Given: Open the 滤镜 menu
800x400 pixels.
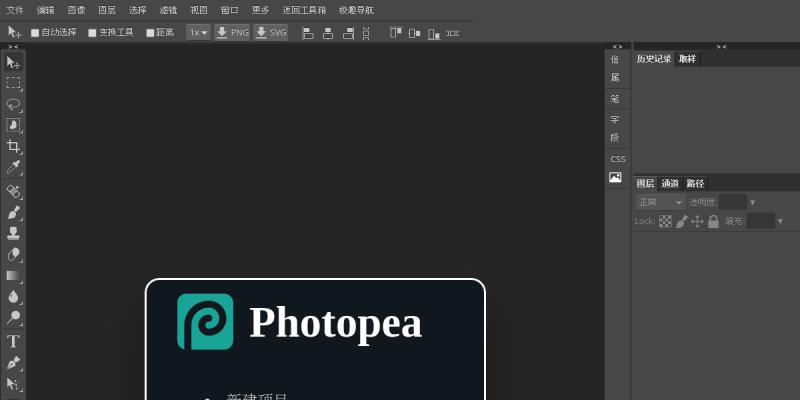Looking at the screenshot, I should [168, 10].
